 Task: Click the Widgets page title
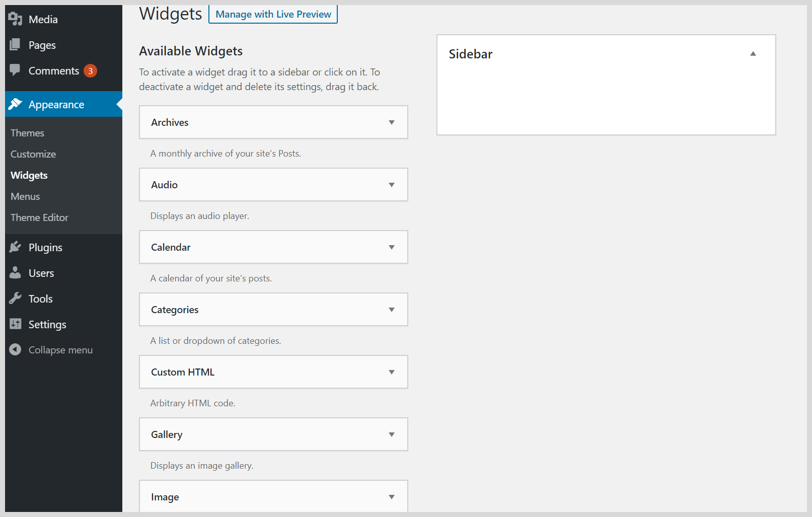pos(171,14)
